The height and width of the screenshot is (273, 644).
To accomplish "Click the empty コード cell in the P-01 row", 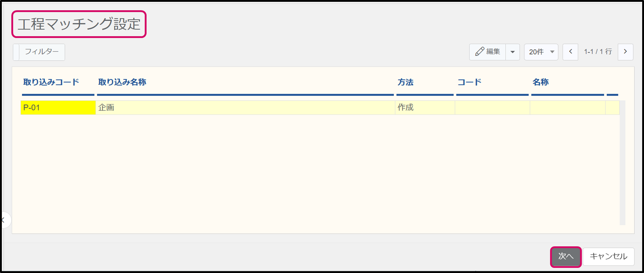I will pyautogui.click(x=492, y=108).
